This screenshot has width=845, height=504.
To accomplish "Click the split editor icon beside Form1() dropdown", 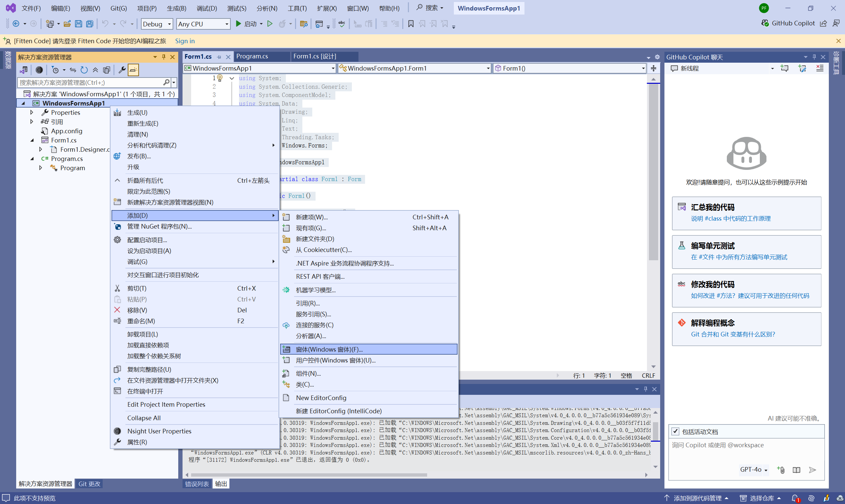I will [x=653, y=68].
